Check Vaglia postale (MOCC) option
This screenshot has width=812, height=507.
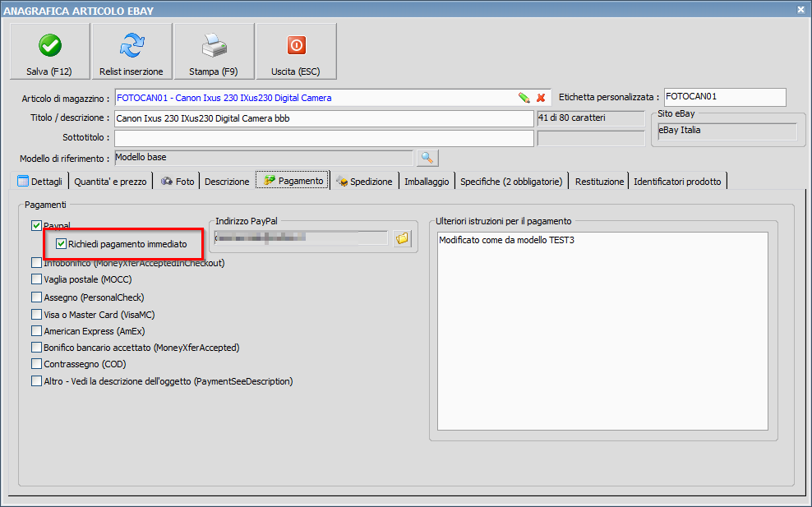click(x=36, y=279)
